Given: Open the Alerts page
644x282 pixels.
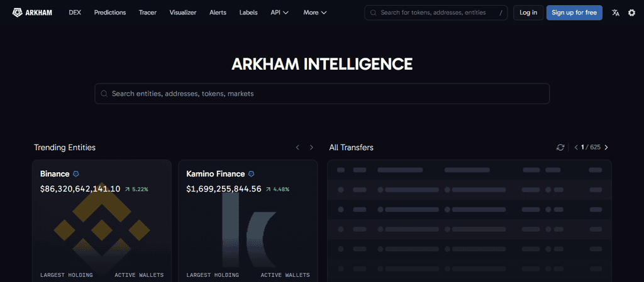Looking at the screenshot, I should click(x=218, y=13).
